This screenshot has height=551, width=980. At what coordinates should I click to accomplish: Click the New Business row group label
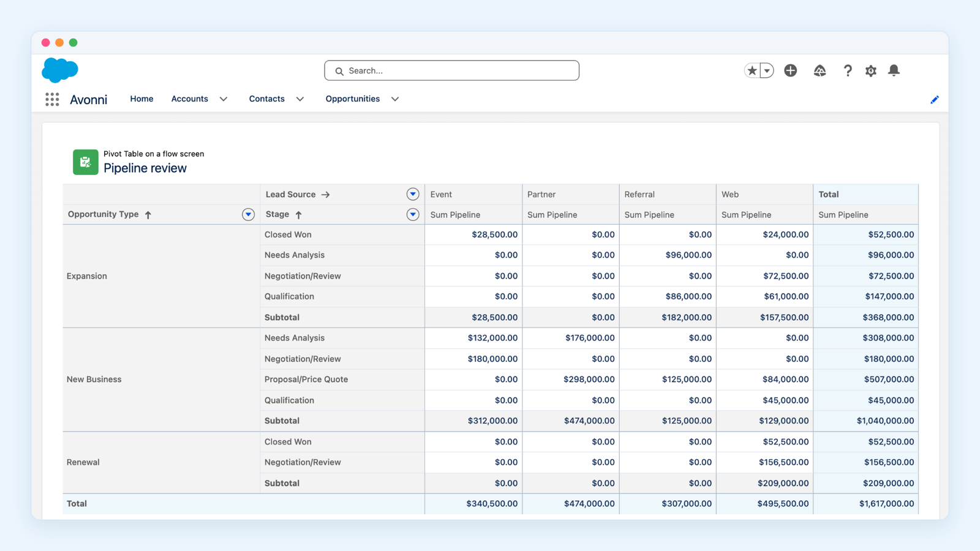coord(94,380)
